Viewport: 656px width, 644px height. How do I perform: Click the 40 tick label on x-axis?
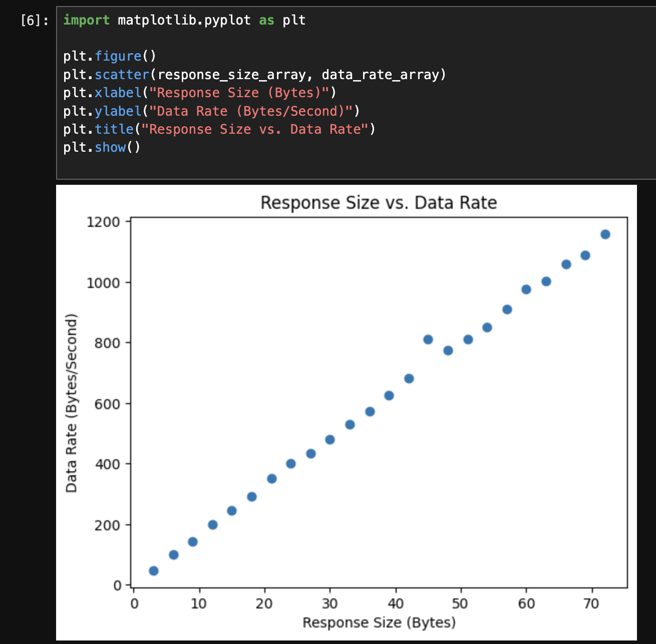[x=396, y=603]
